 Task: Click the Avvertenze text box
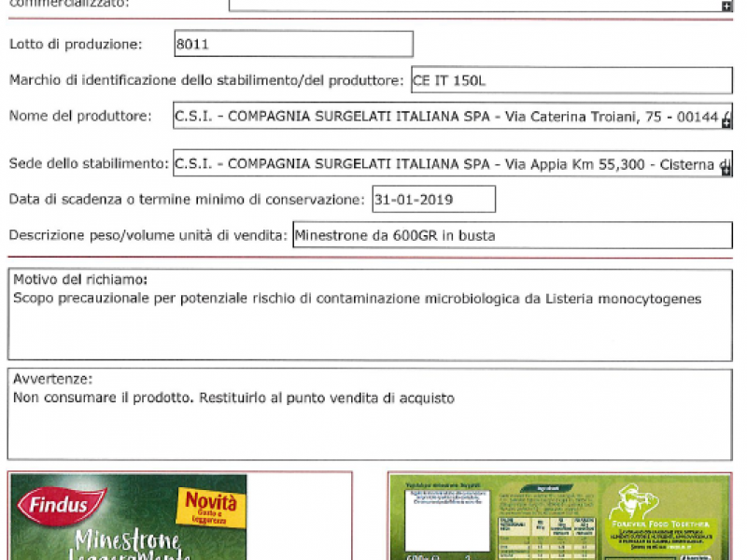tap(370, 414)
